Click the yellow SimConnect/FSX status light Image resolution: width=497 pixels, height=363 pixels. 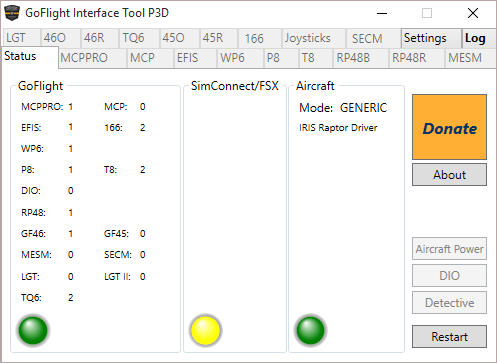coord(205,330)
